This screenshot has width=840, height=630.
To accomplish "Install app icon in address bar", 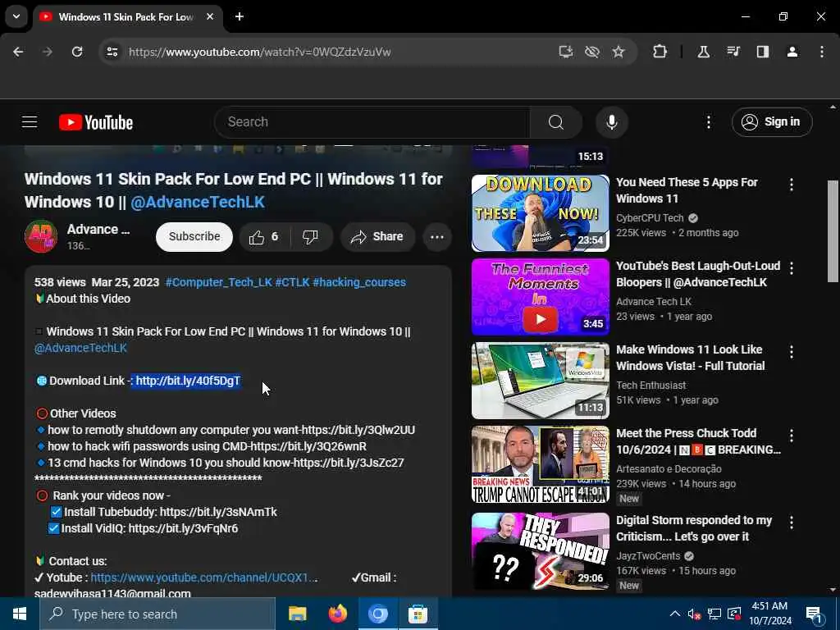I will (x=566, y=52).
